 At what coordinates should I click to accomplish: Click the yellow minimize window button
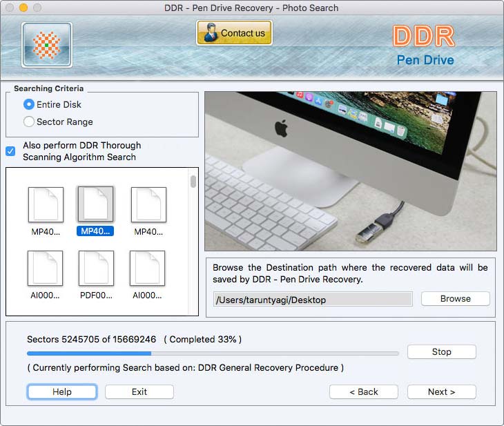(23, 8)
